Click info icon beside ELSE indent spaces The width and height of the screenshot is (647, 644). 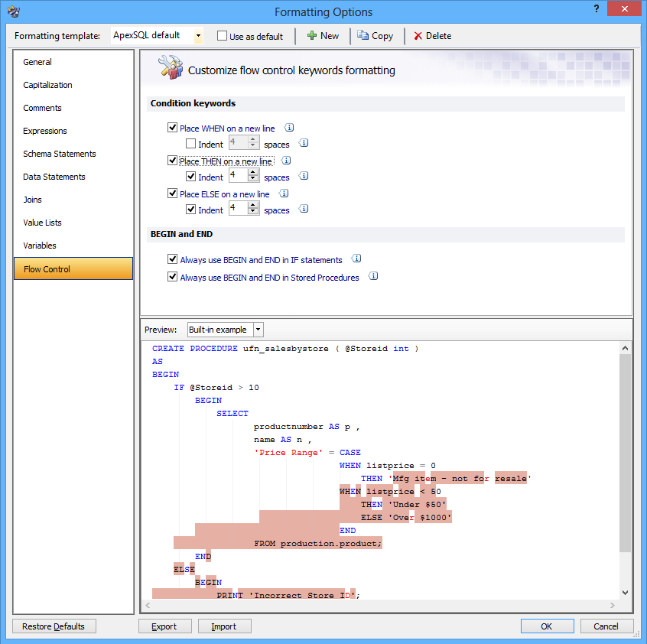coord(304,209)
